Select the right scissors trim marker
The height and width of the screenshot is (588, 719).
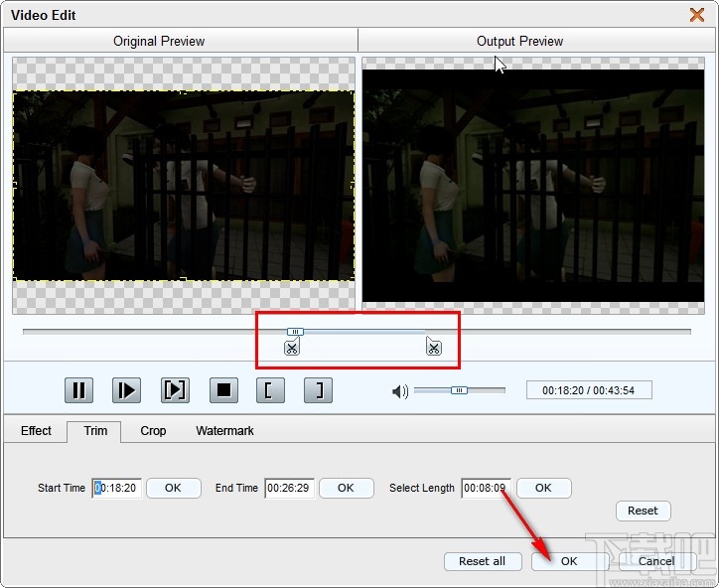[433, 347]
